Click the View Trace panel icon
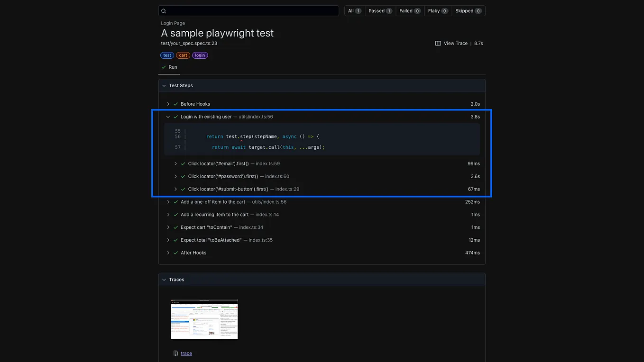Image resolution: width=644 pixels, height=362 pixels. (437, 43)
